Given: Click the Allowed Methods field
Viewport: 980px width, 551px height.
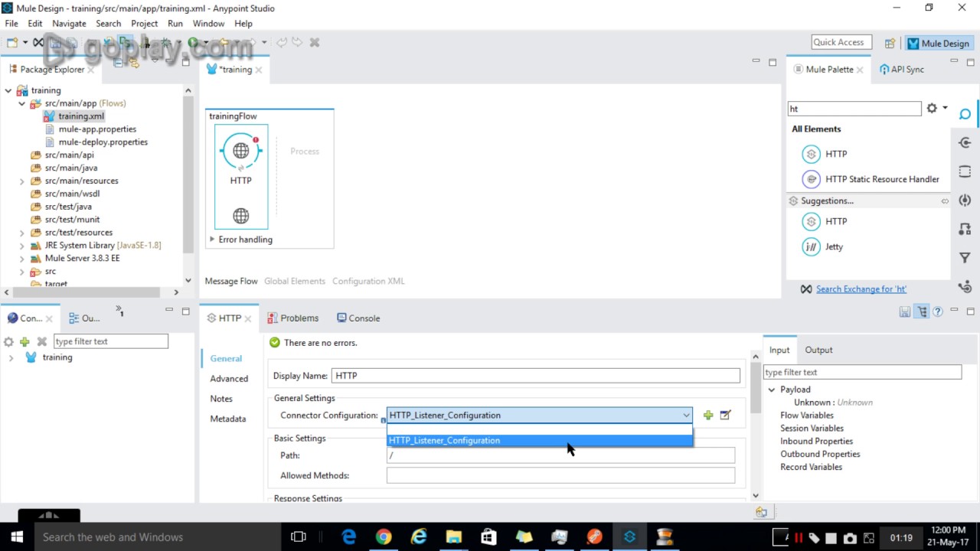Looking at the screenshot, I should [560, 475].
